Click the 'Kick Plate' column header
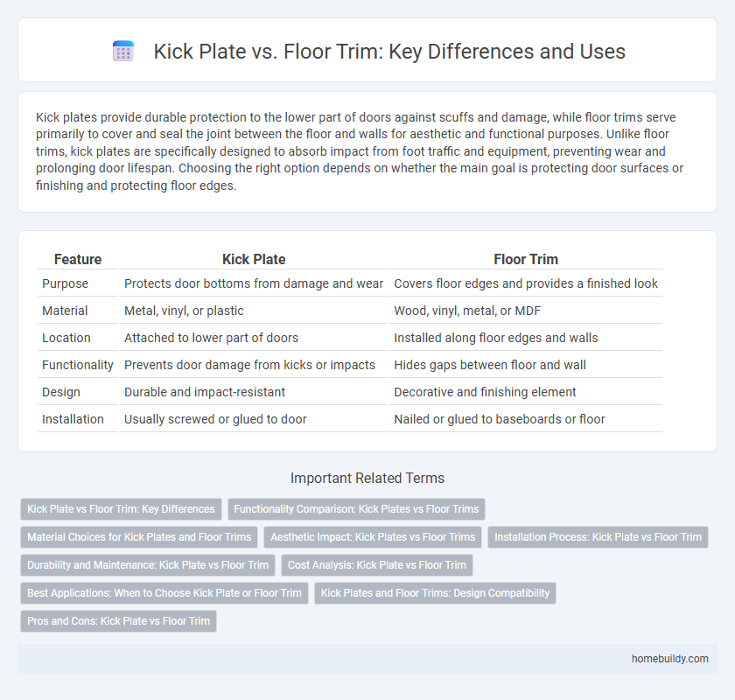Image resolution: width=735 pixels, height=700 pixels. point(254,259)
